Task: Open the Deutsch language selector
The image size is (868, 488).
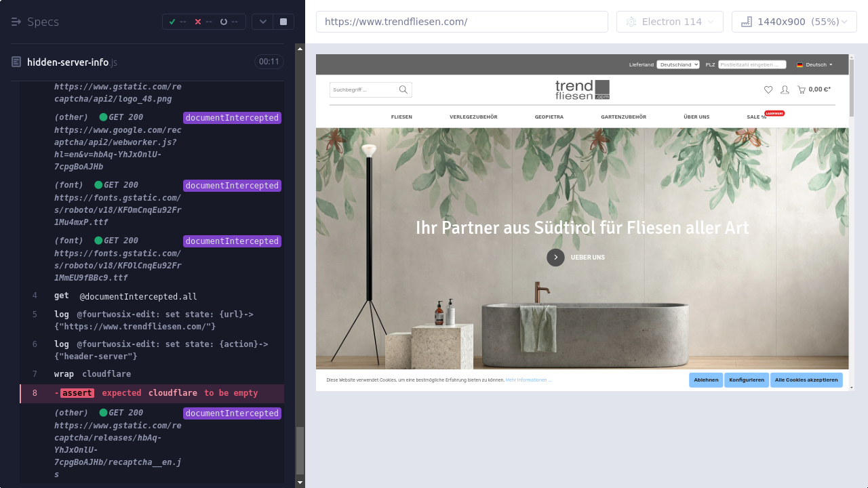Action: [x=815, y=64]
